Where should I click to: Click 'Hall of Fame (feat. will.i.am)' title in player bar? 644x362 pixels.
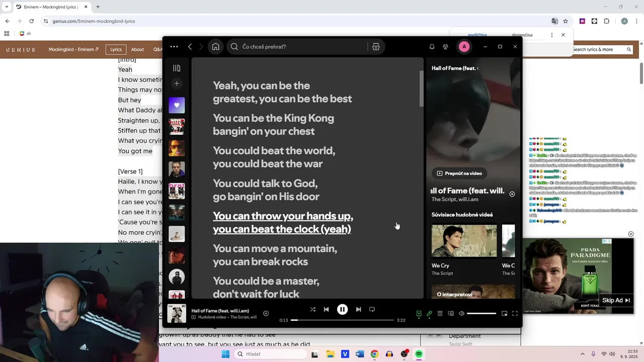point(220,311)
